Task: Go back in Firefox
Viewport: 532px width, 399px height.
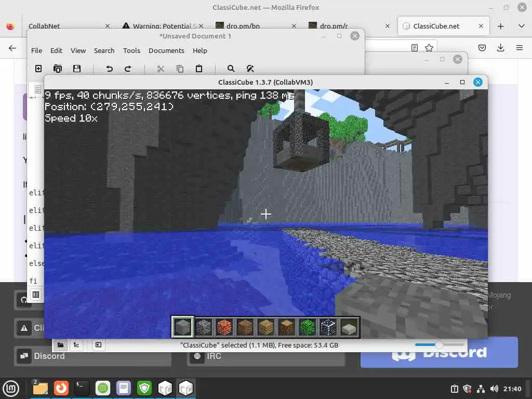Action: pos(12,48)
